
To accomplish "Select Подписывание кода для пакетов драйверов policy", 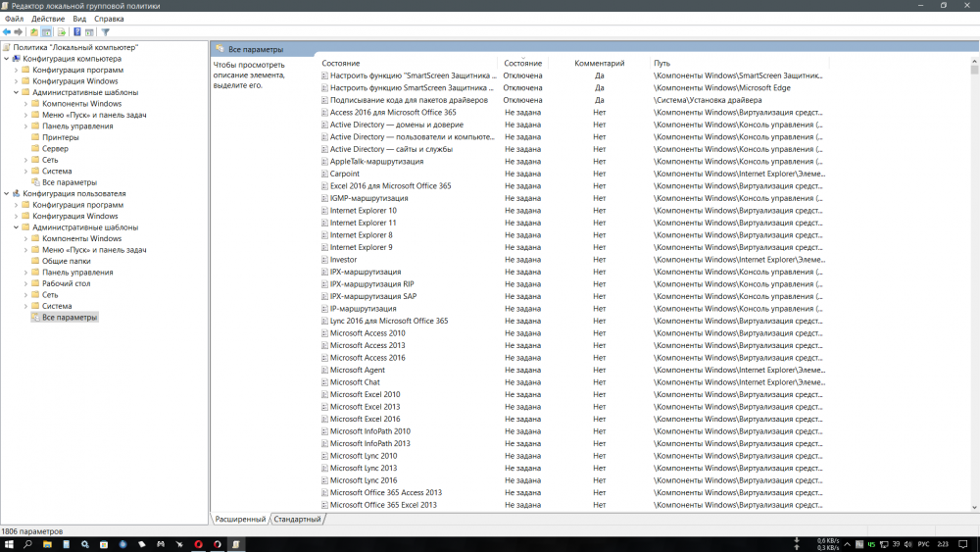I will (x=409, y=100).
